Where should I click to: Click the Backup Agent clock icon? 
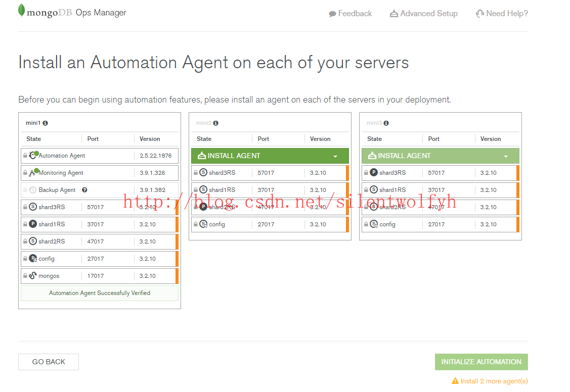(33, 190)
